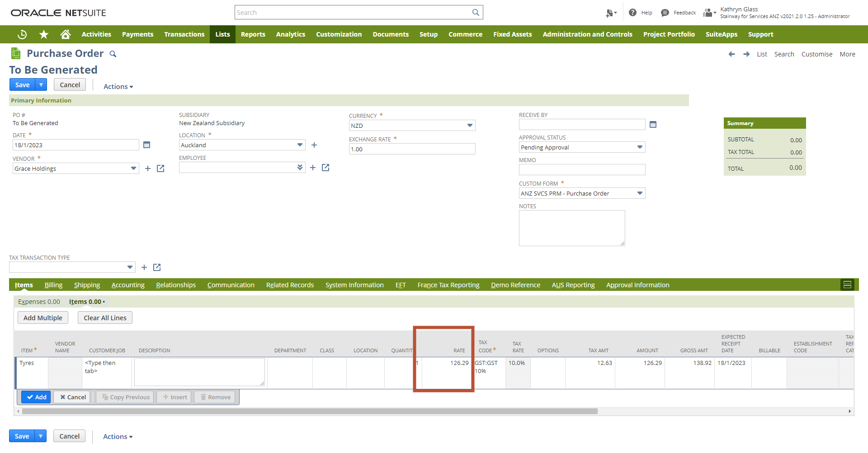Add new tax transaction type

pyautogui.click(x=144, y=267)
